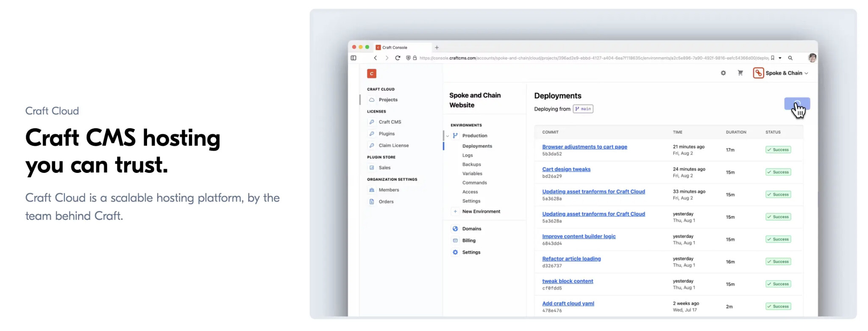Click the bookmark icon in address bar
The image size is (868, 331).
(773, 58)
